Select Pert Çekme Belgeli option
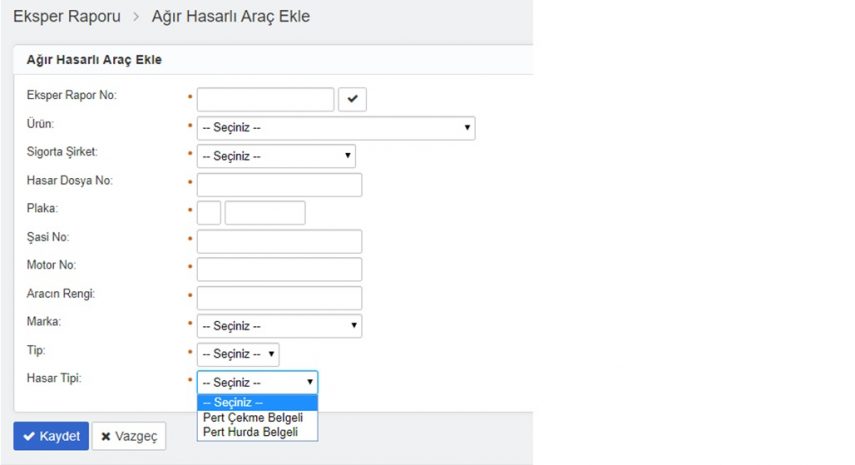The height and width of the screenshot is (465, 855). pos(253,417)
